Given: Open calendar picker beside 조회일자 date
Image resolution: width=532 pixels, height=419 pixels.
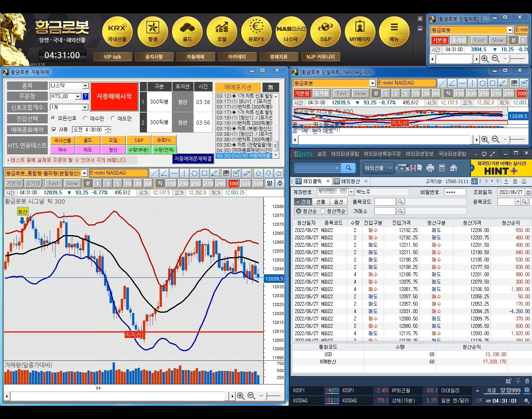Looking at the screenshot, I should (528, 192).
